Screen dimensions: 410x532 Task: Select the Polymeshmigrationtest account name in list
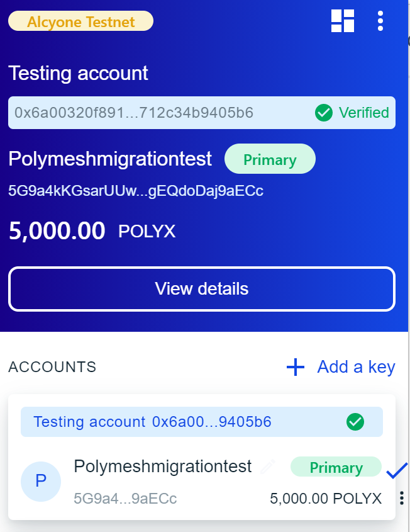click(162, 467)
